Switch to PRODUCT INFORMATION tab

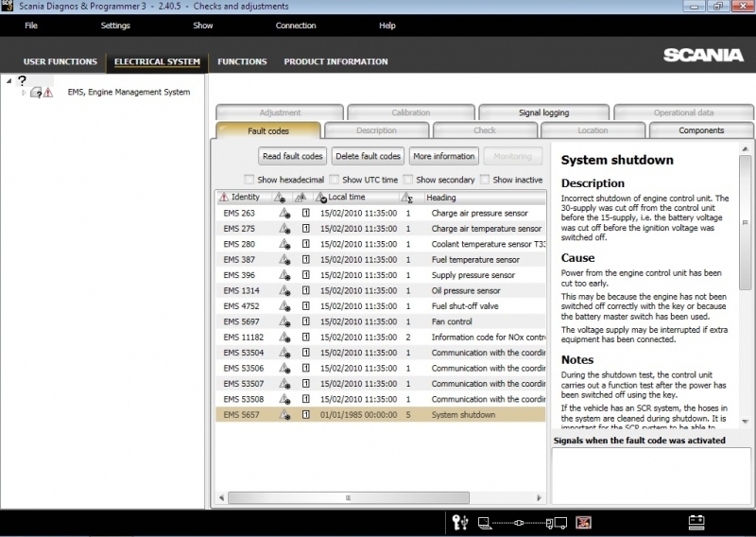coord(335,61)
